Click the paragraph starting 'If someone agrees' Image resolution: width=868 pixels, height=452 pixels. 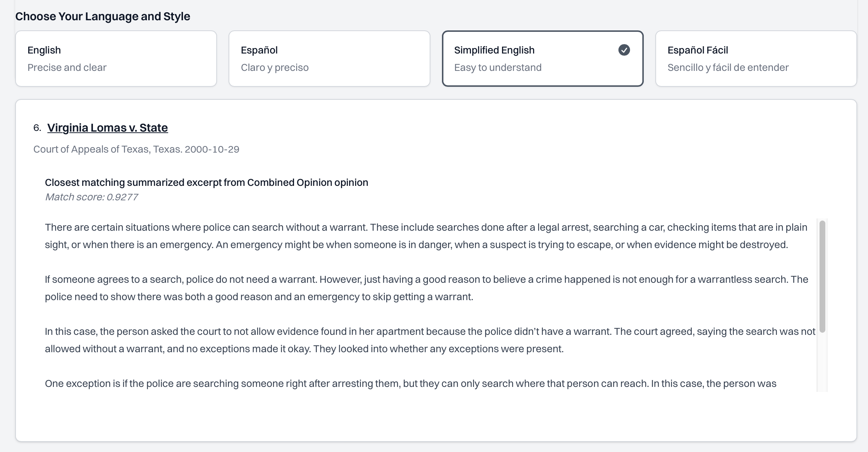[426, 288]
